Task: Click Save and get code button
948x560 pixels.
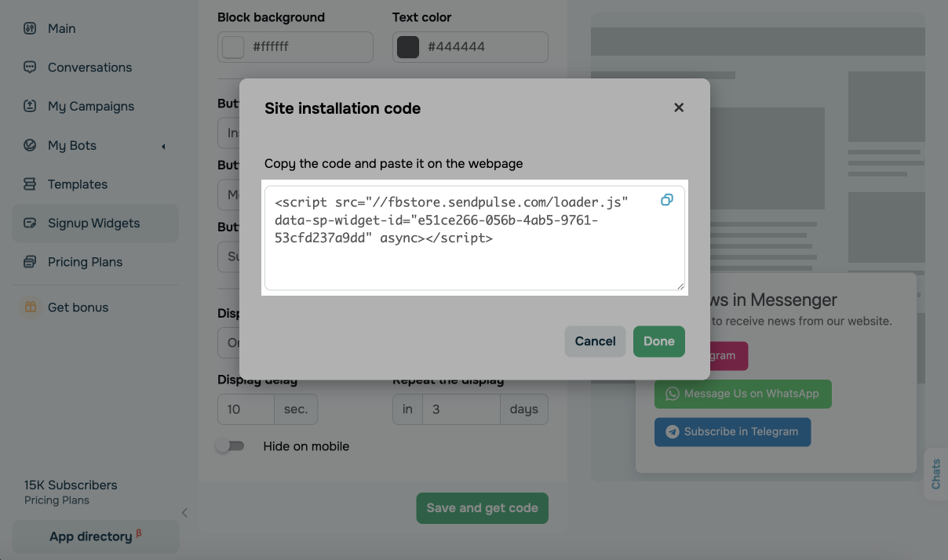Action: pos(482,508)
